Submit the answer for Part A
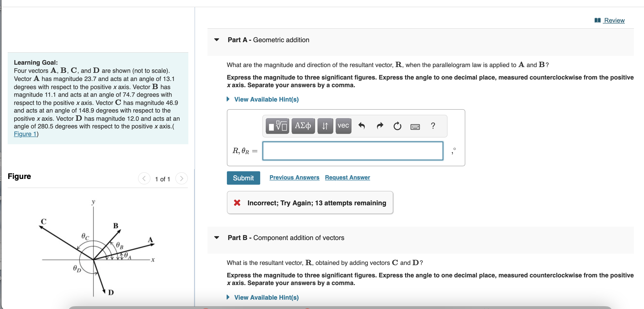This screenshot has height=309, width=644. point(243,178)
